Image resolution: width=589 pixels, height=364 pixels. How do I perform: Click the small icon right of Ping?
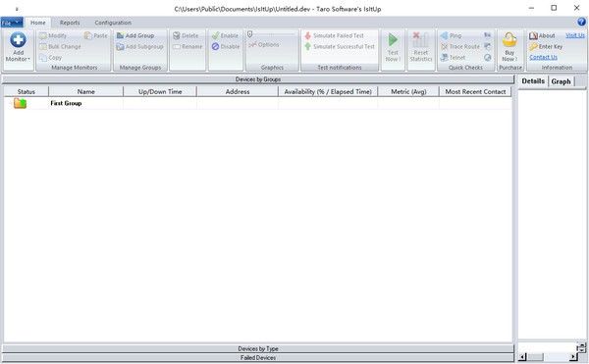[x=487, y=35]
